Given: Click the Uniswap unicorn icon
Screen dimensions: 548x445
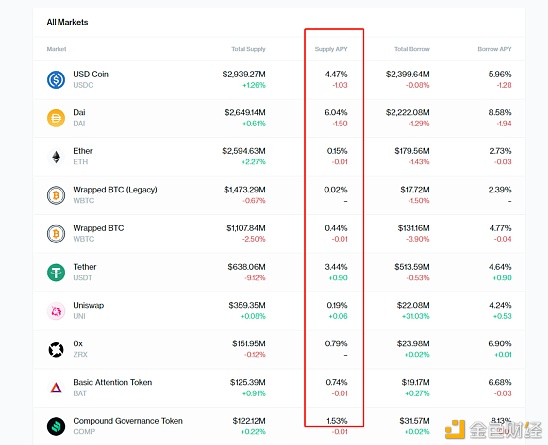Looking at the screenshot, I should pyautogui.click(x=56, y=311).
